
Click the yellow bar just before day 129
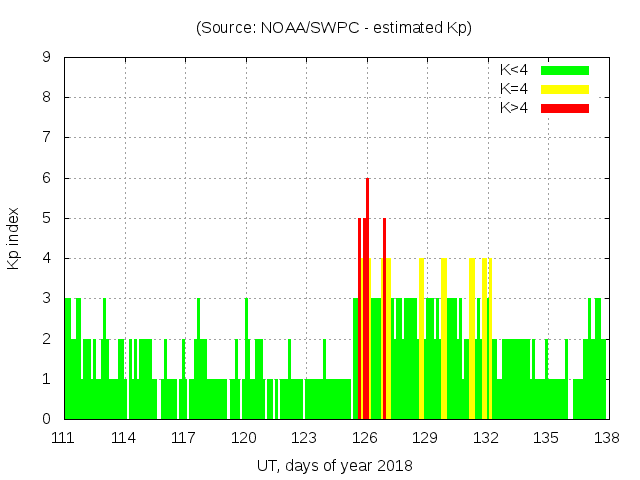[421, 340]
